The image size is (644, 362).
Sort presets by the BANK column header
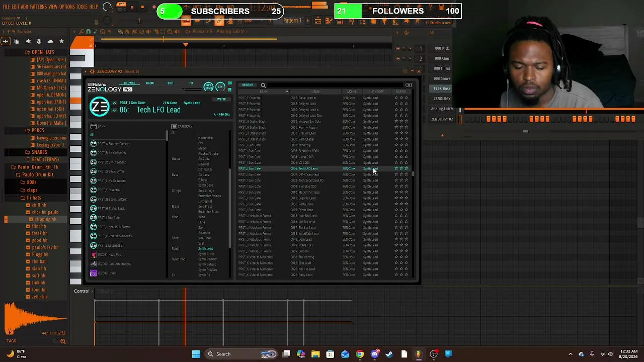pos(263,92)
